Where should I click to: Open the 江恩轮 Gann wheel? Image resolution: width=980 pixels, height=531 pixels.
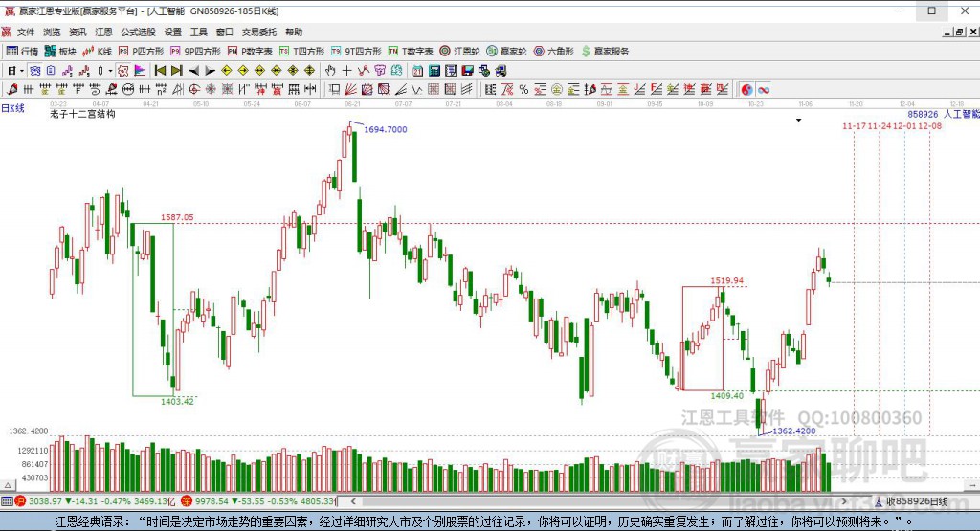pyautogui.click(x=459, y=52)
